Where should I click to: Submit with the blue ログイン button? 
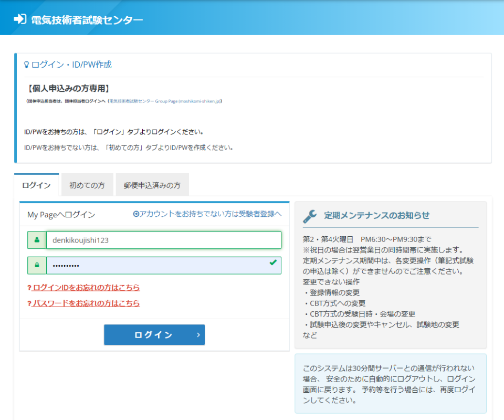154,335
